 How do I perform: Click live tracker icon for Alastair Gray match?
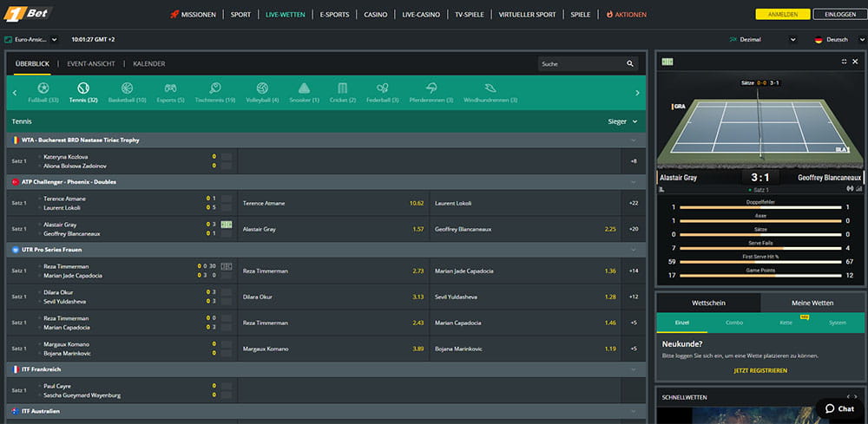227,225
